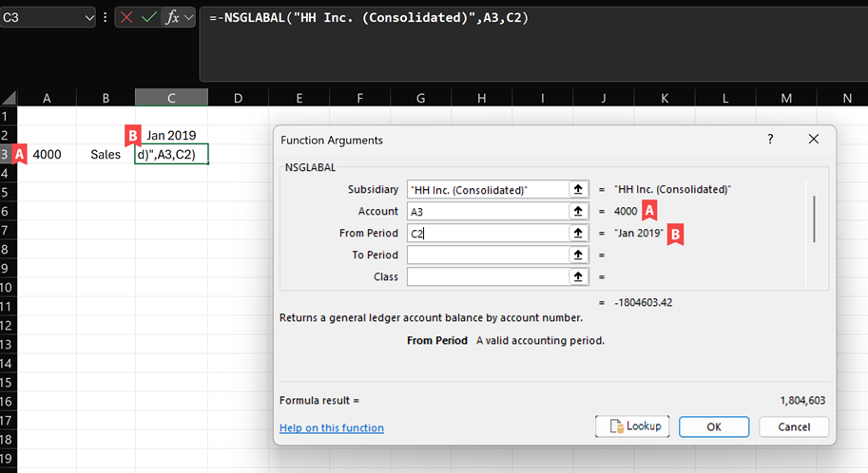Viewport: 868px width, 473px height.
Task: Expand the Name Box dropdown
Action: (x=89, y=18)
